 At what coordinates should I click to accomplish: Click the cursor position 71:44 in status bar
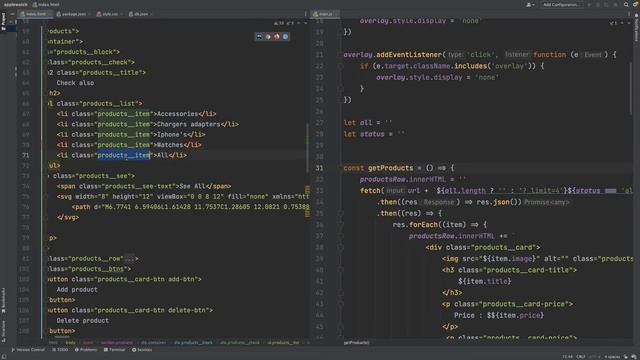tap(567, 357)
